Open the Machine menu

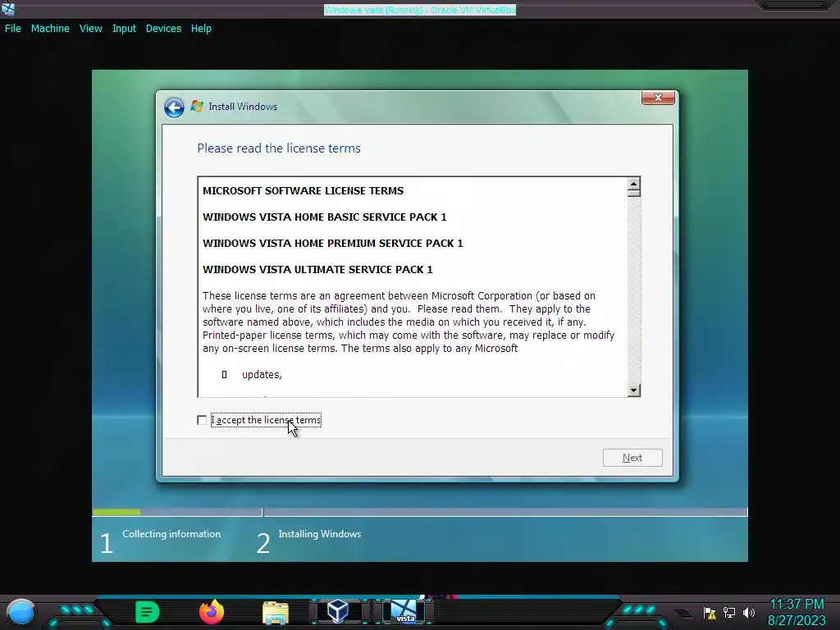click(50, 29)
